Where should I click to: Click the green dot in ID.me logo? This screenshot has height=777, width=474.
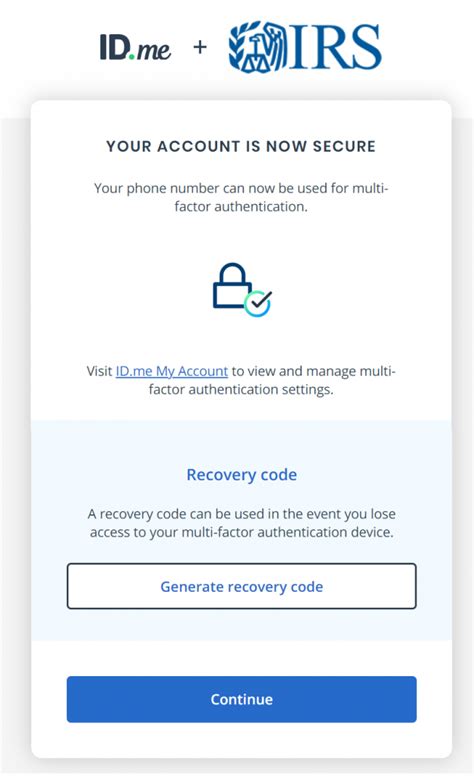point(132,57)
